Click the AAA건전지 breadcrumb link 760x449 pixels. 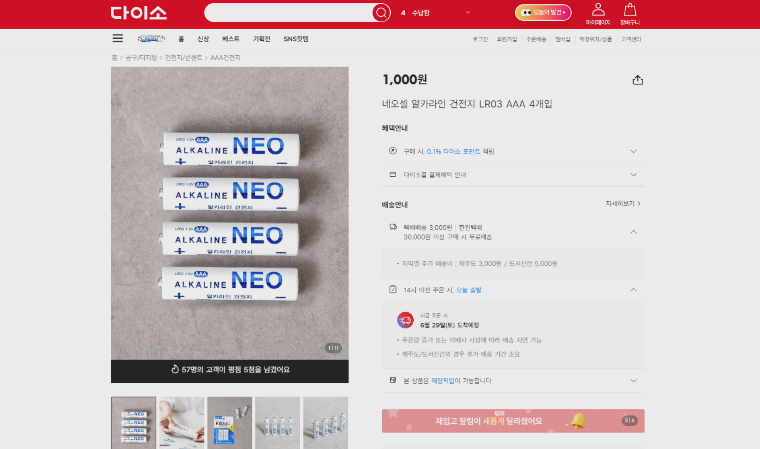[225, 58]
